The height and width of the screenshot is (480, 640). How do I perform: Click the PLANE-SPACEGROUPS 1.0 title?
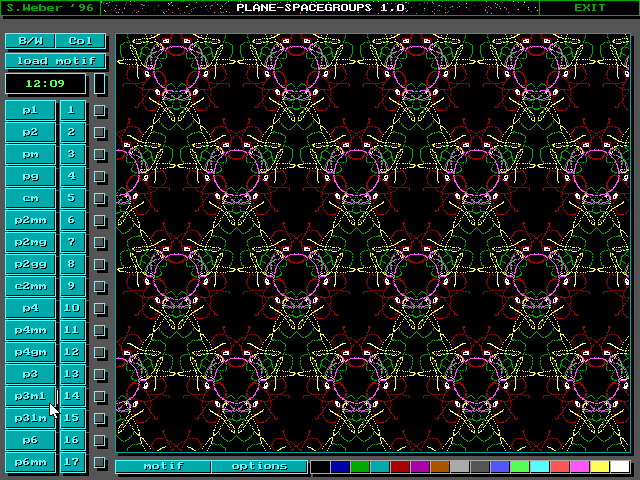[x=320, y=8]
